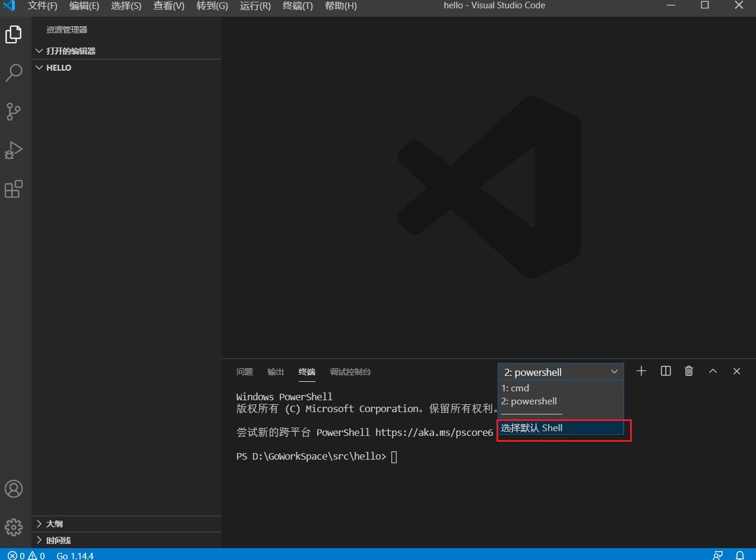
Task: Open the 文件(F) menu
Action: click(43, 6)
